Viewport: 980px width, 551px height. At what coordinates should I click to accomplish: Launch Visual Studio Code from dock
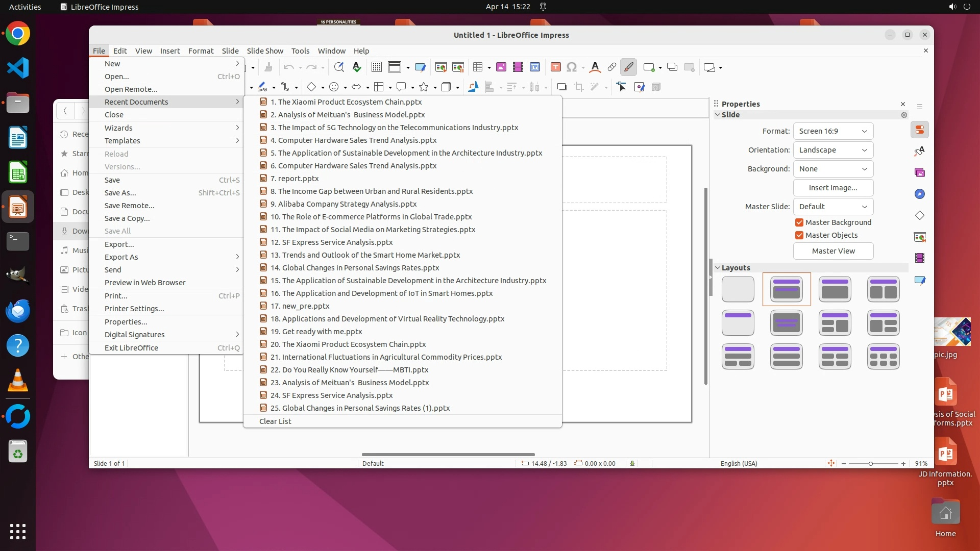coord(18,68)
